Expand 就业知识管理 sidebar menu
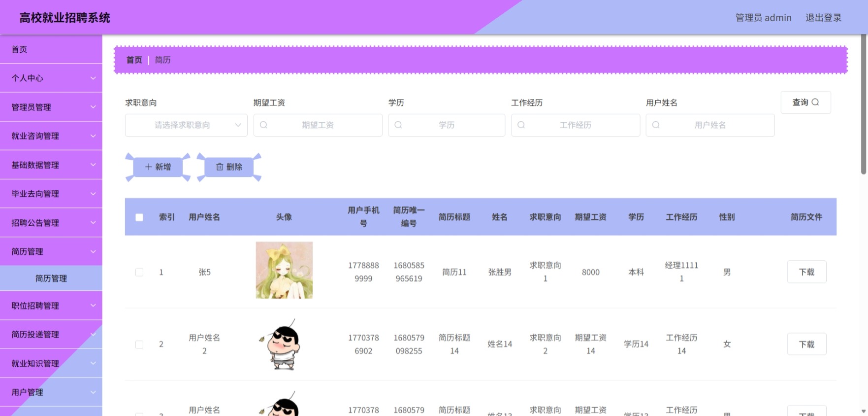This screenshot has height=416, width=868. pos(51,364)
